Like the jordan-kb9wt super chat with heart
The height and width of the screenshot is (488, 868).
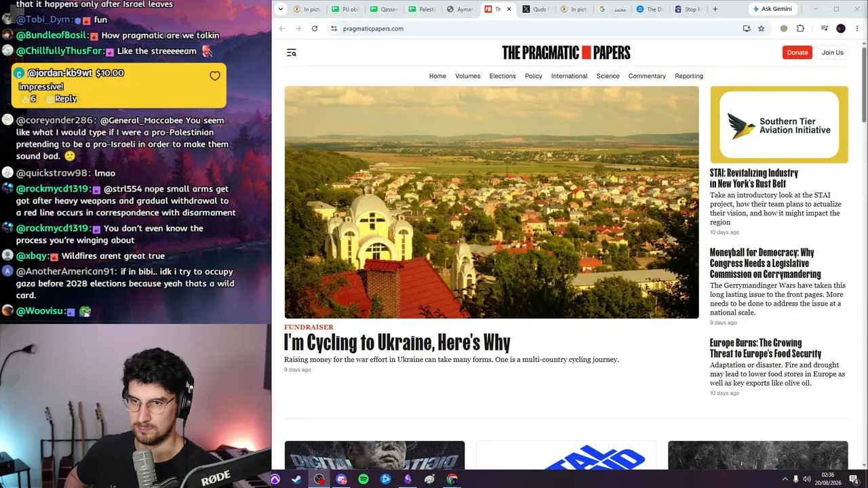215,76
